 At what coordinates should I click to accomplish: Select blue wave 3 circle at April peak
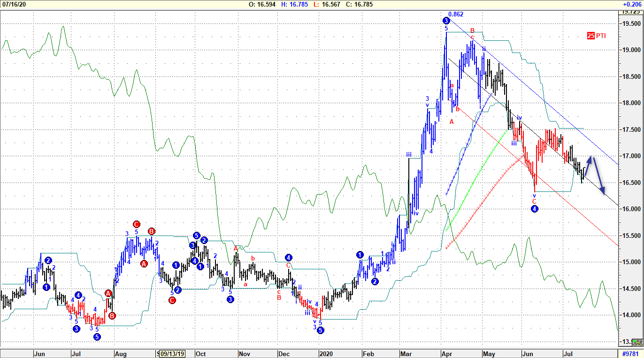pyautogui.click(x=446, y=21)
